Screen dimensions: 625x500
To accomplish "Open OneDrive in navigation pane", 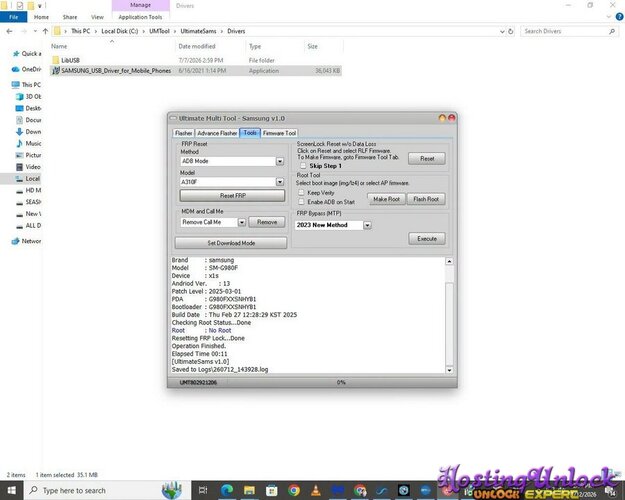I will click(27, 69).
